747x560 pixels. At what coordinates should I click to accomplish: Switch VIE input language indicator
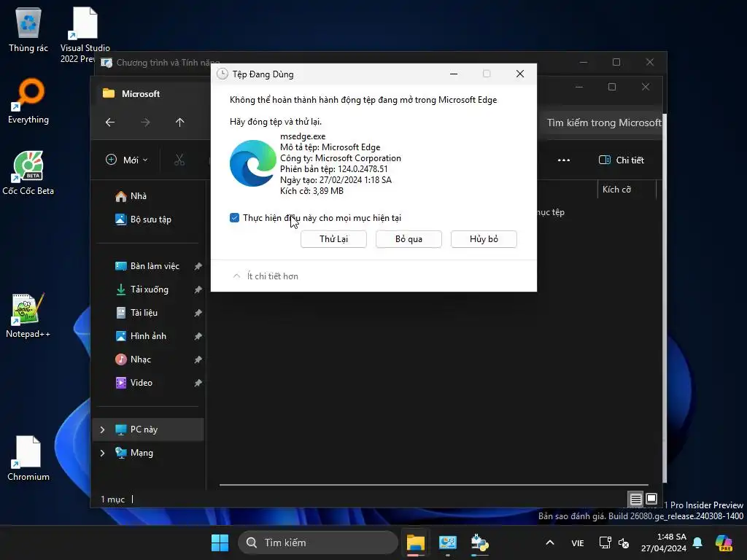pyautogui.click(x=578, y=542)
